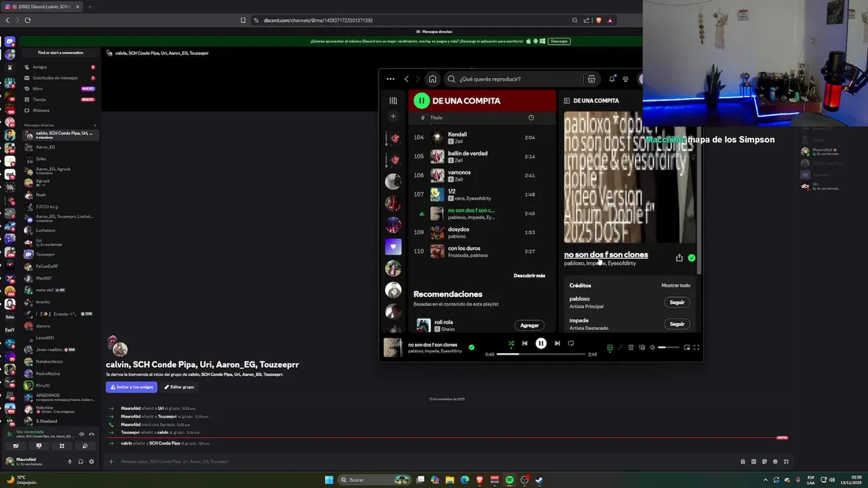This screenshot has width=868, height=488.
Task: Open connect to device icon
Action: click(642, 348)
